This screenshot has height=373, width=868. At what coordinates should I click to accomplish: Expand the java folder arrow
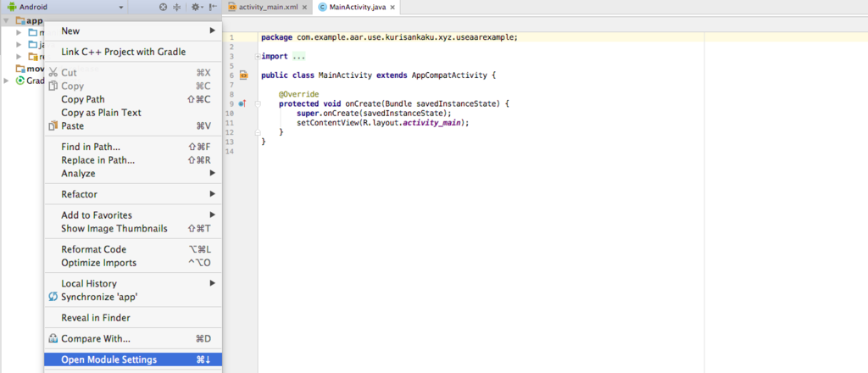19,44
